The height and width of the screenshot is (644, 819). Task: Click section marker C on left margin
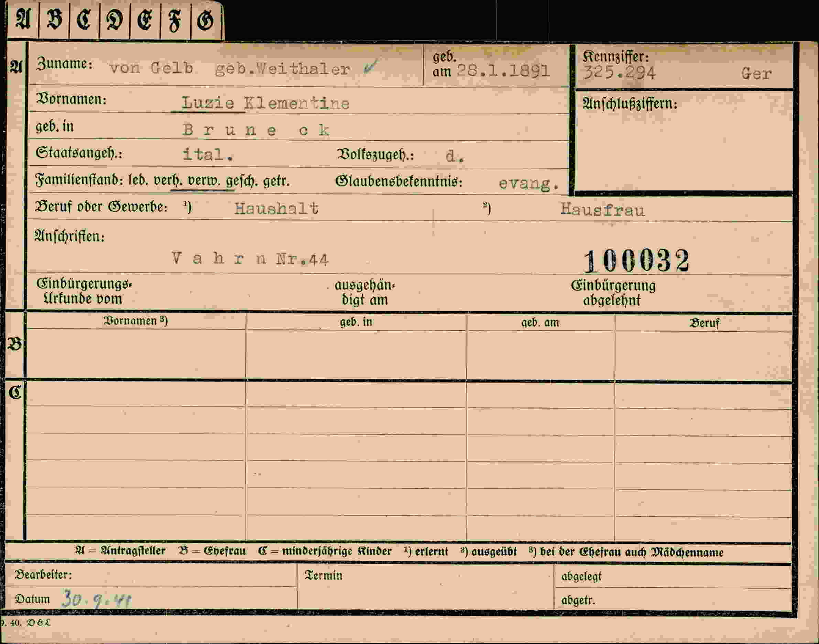[x=15, y=392]
